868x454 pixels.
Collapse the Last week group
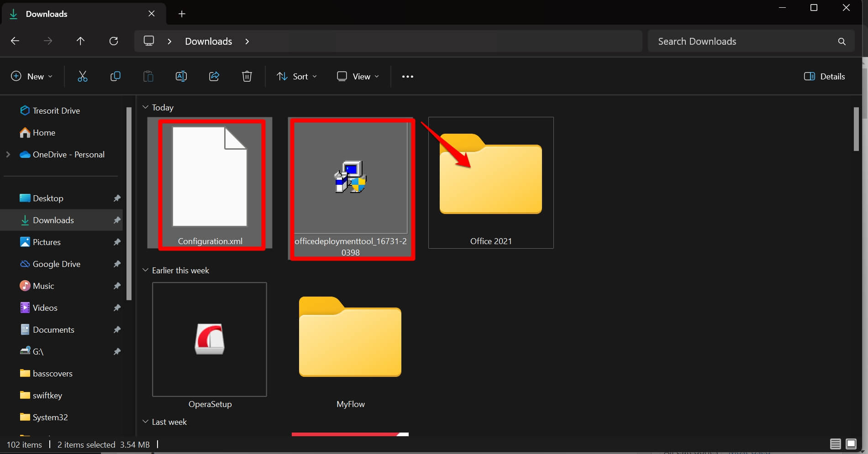pos(146,422)
